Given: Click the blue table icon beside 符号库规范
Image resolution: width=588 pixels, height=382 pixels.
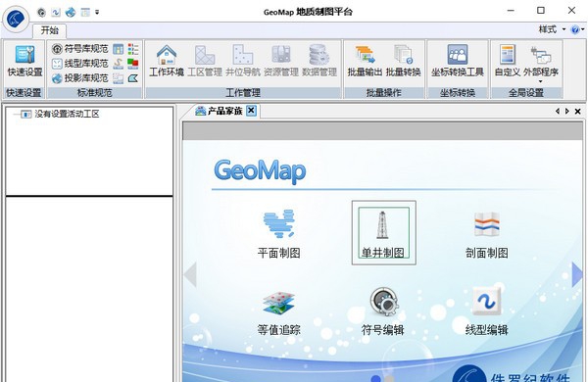Looking at the screenshot, I should (x=119, y=49).
